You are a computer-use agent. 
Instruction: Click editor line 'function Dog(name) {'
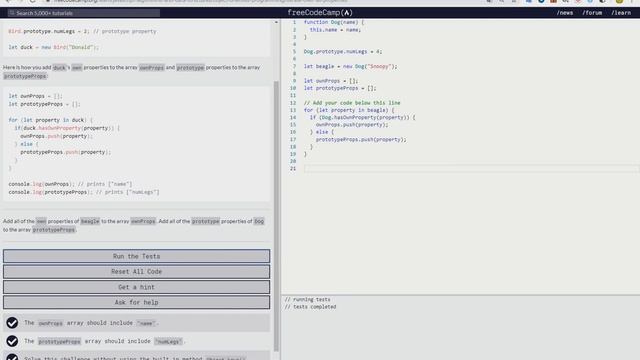[x=334, y=22]
